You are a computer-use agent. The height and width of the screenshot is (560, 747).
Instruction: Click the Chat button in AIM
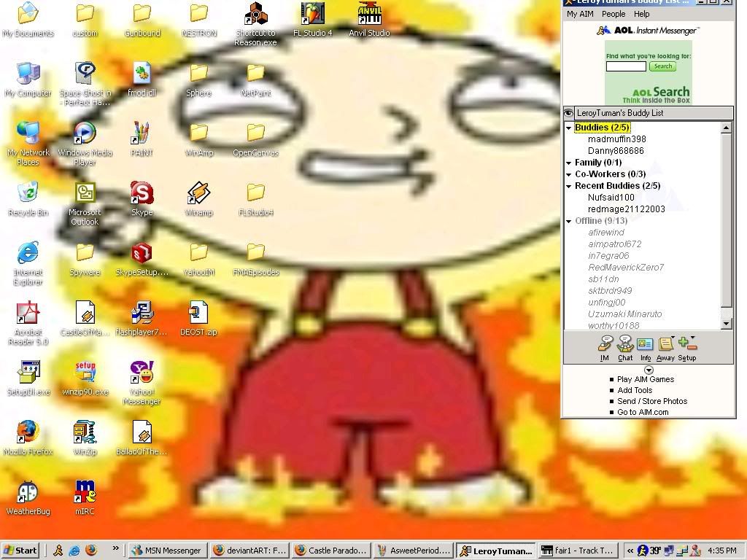(625, 349)
